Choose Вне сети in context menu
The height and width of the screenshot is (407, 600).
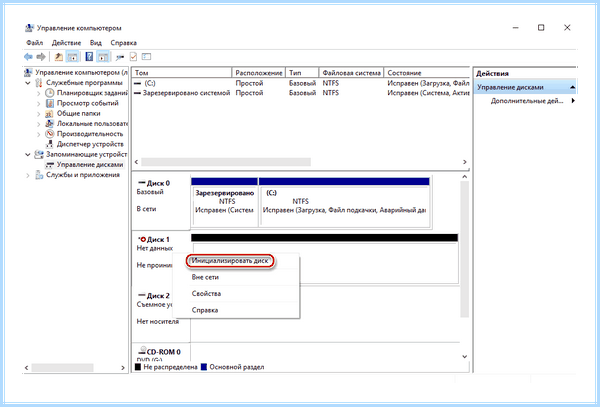point(236,277)
